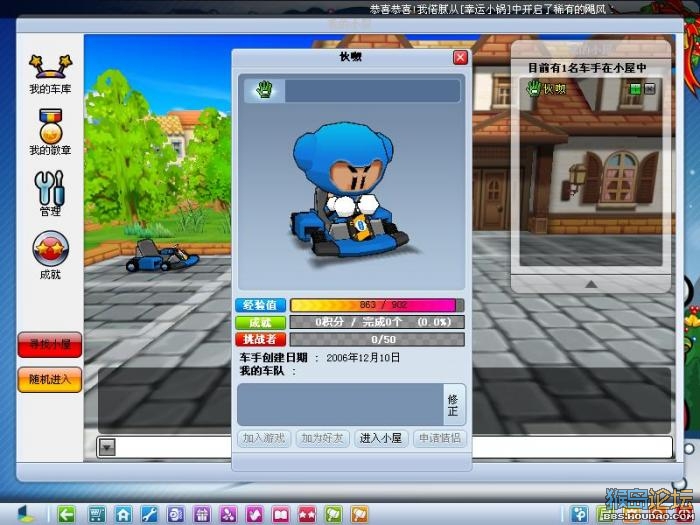Click the parked blue kart in the scene
The image size is (700, 525).
(162, 256)
